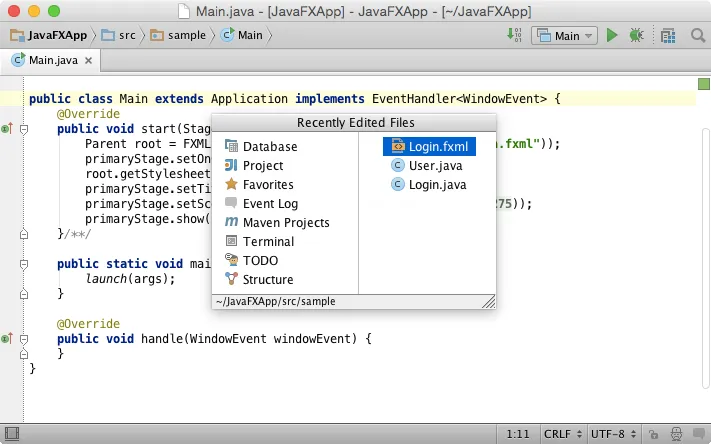Open the CRLF line separator dropdown
This screenshot has width=711, height=444.
click(x=563, y=434)
